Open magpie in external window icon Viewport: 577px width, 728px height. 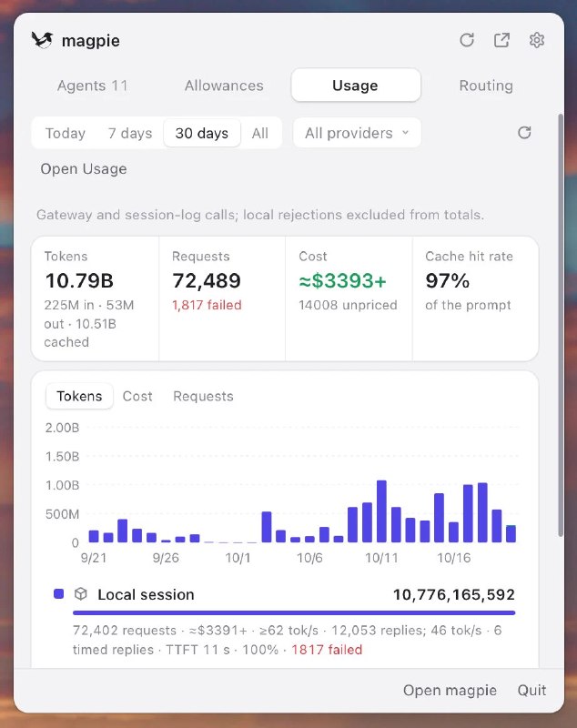501,40
